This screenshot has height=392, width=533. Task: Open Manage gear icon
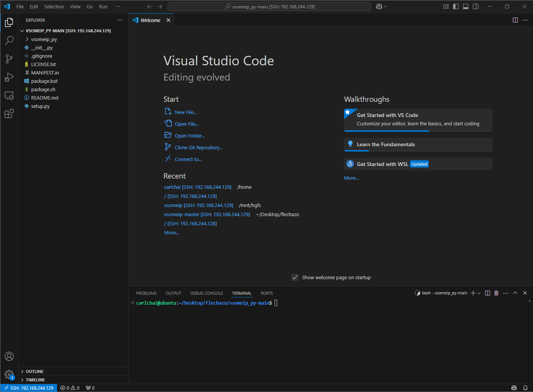pyautogui.click(x=9, y=375)
